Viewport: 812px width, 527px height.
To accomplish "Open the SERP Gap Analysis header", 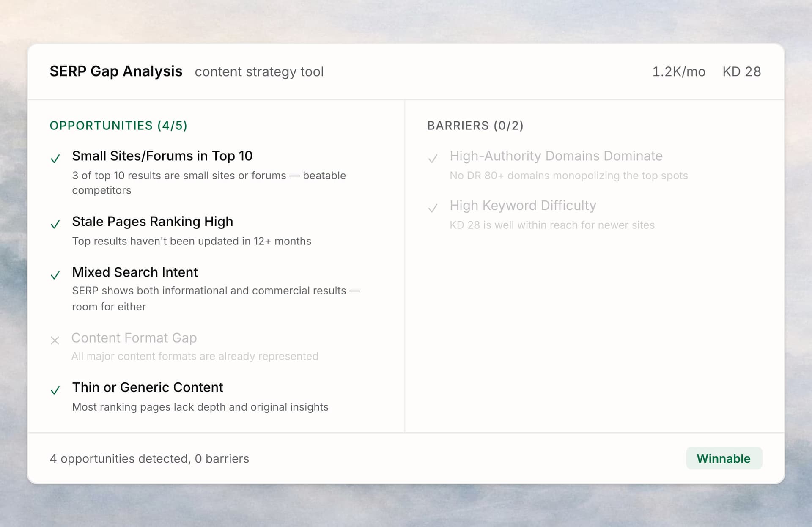I will [116, 71].
